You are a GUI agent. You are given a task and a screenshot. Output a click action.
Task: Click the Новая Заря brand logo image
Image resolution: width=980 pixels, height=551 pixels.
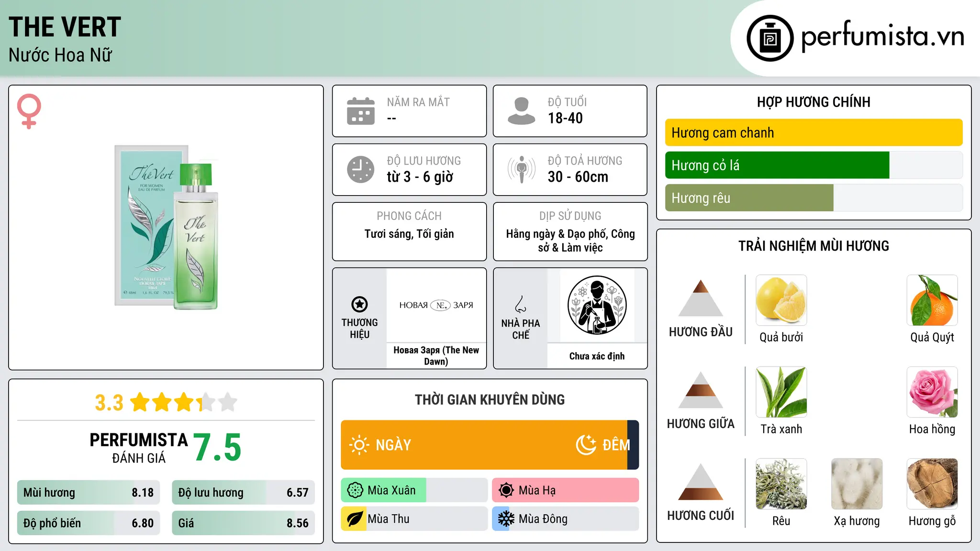[436, 305]
